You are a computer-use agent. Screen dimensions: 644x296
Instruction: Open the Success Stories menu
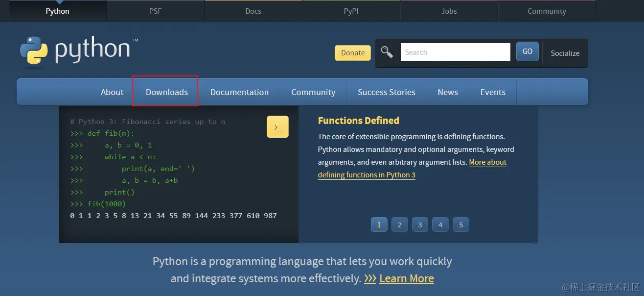click(386, 92)
